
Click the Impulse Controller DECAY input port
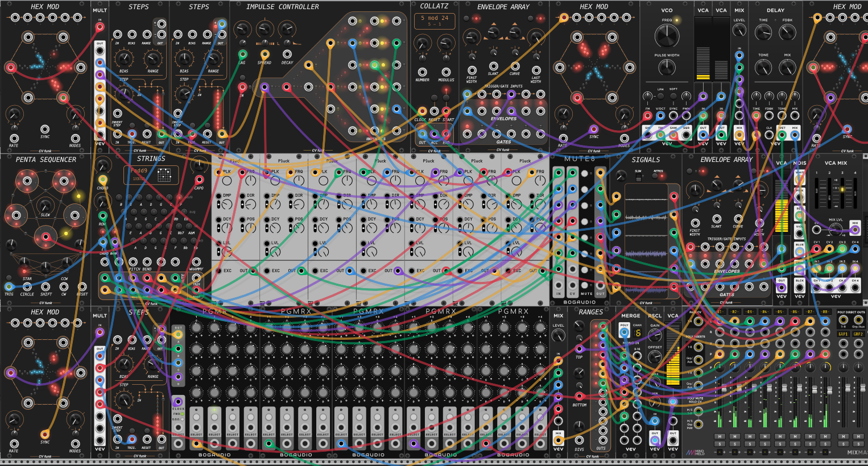[x=287, y=54]
